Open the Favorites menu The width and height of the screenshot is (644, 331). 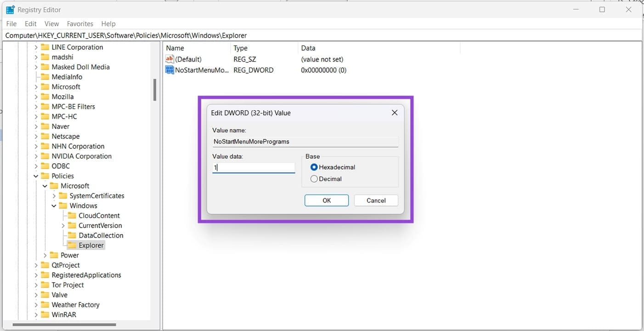coord(80,23)
